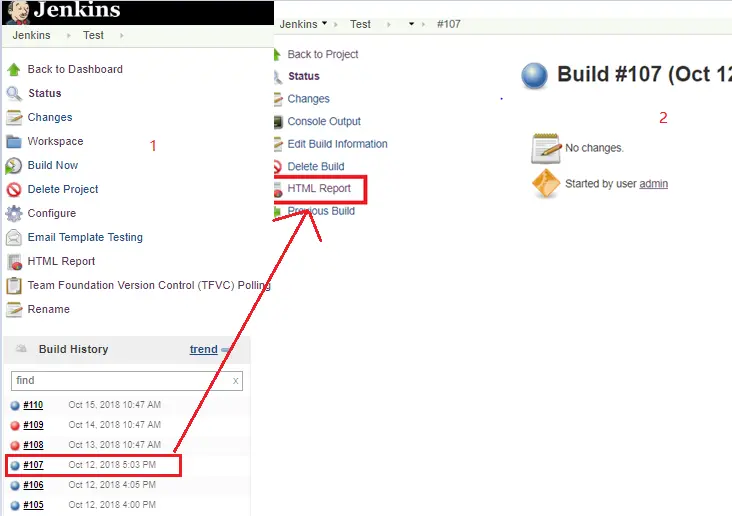This screenshot has height=516, width=732.
Task: Click the Console Output terminal icon
Action: click(278, 122)
